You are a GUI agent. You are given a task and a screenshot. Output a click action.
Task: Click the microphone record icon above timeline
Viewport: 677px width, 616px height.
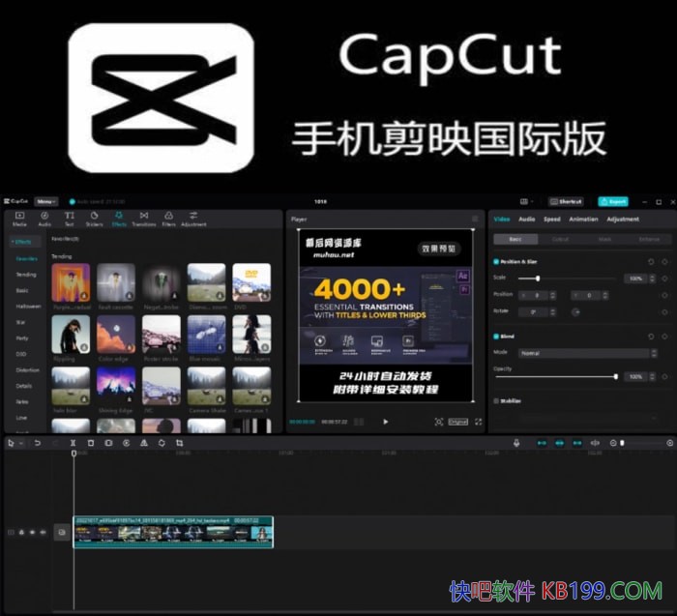515,443
